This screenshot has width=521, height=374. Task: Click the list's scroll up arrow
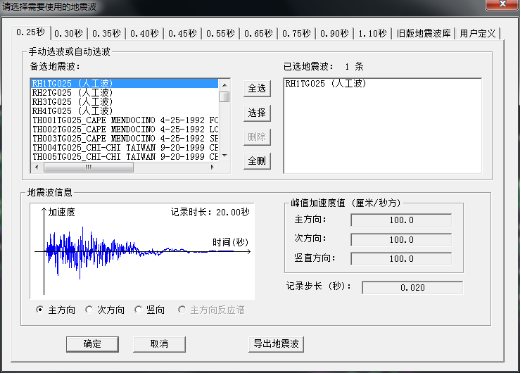click(225, 85)
